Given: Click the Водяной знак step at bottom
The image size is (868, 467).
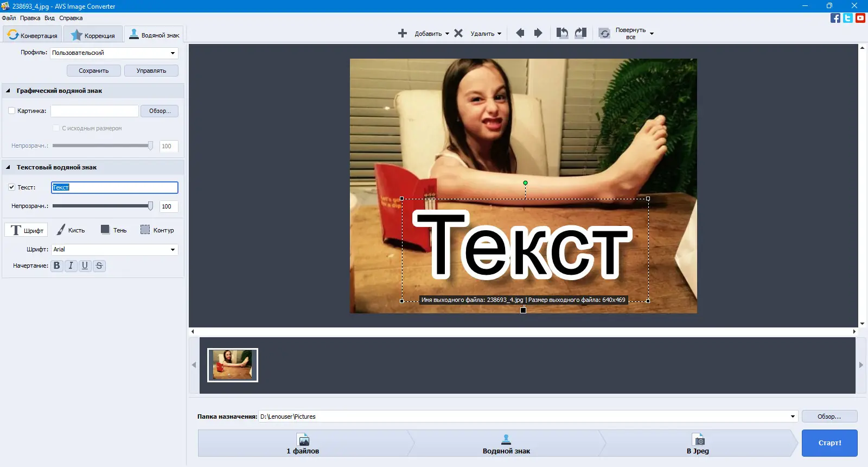Looking at the screenshot, I should tap(506, 443).
